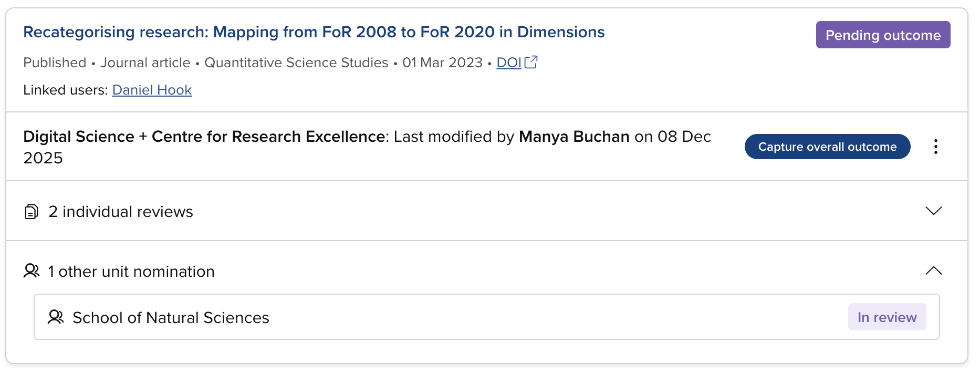Click the Pending outcome status badge
980x374 pixels.
(x=882, y=35)
